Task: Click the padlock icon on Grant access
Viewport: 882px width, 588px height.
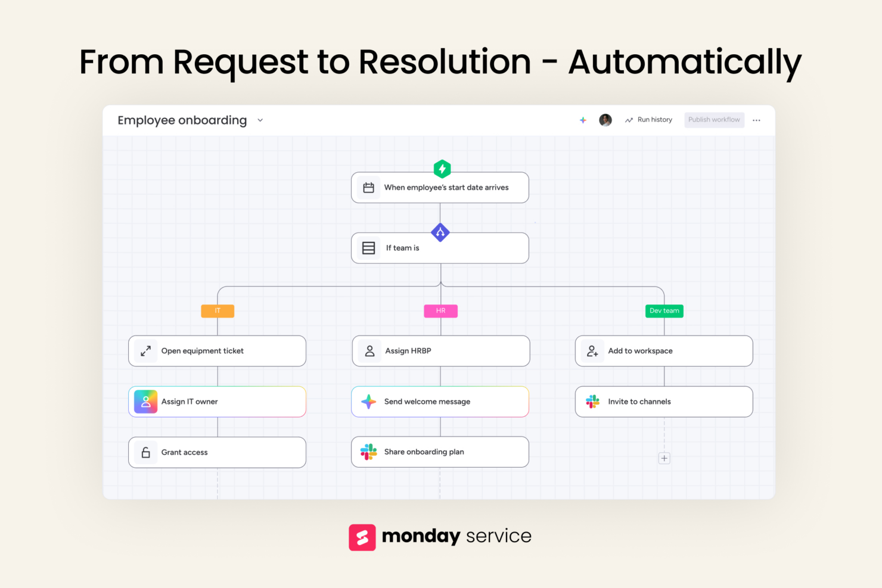Action: (x=145, y=453)
